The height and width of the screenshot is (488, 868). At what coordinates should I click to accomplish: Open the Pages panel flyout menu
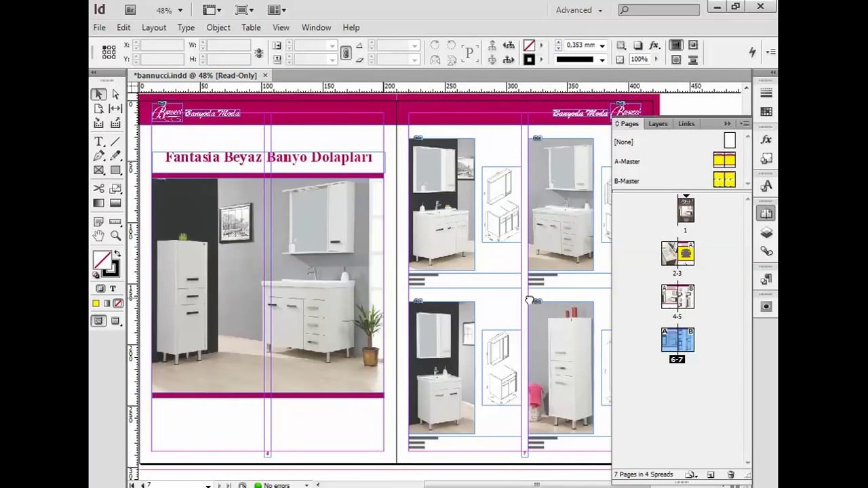tap(744, 123)
